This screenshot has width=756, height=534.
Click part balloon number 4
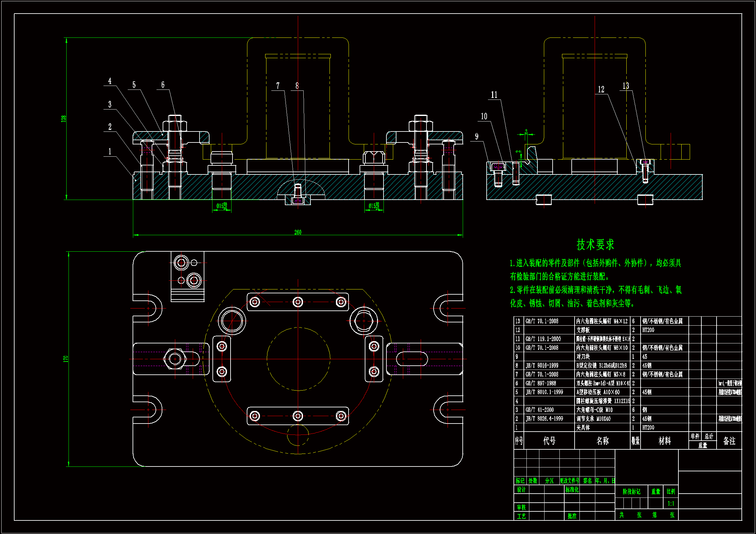coord(110,81)
